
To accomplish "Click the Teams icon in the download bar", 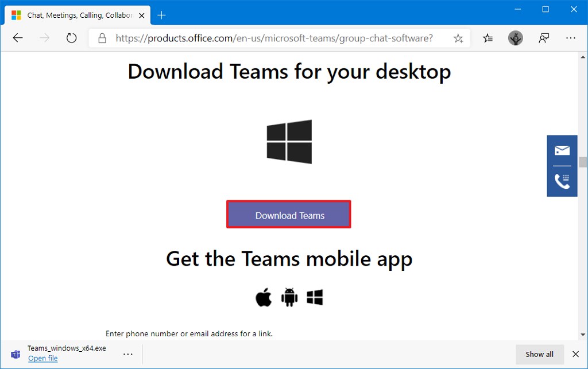I will pos(15,354).
